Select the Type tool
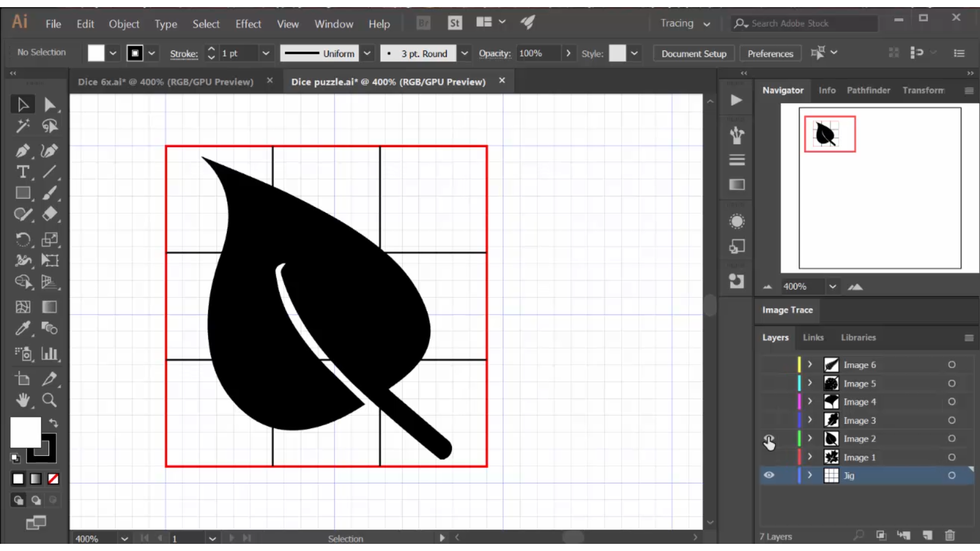Image resolution: width=980 pixels, height=551 pixels. click(x=22, y=172)
